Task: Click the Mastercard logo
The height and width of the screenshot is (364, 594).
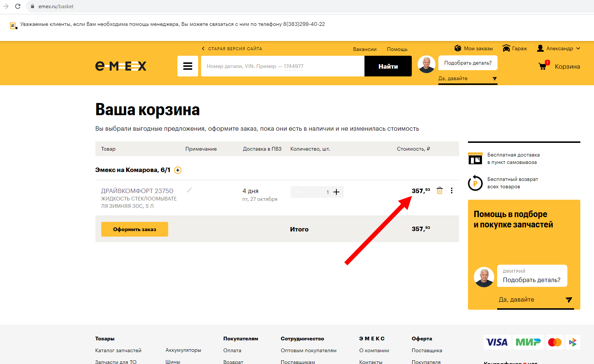Action: tap(554, 342)
